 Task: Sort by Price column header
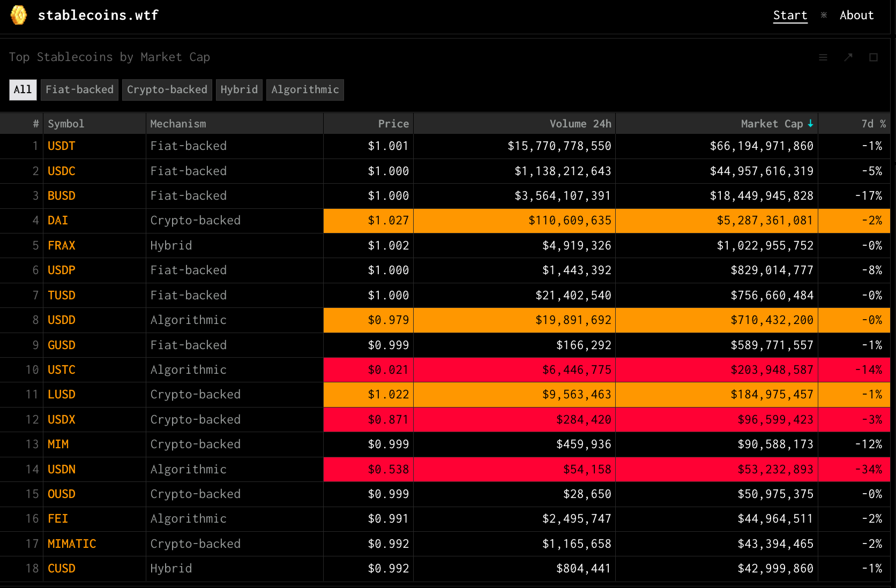coord(393,124)
